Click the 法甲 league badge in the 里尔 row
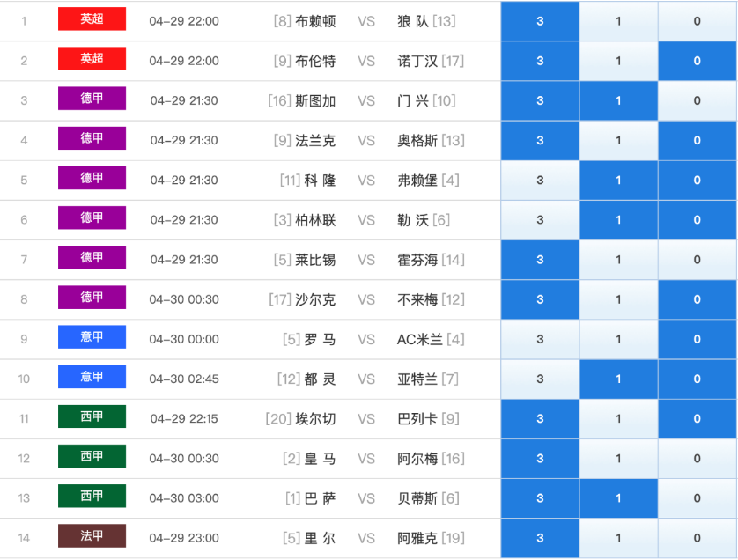 (x=92, y=536)
